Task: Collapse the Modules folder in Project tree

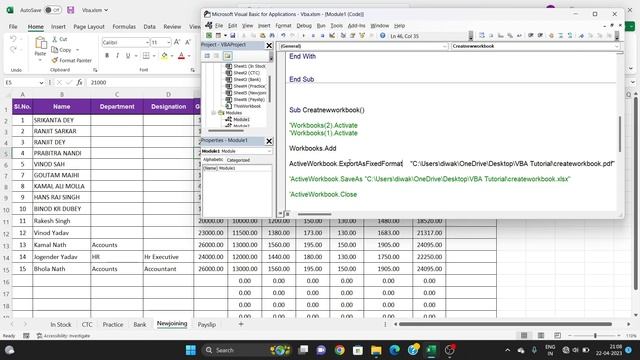Action: click(213, 113)
